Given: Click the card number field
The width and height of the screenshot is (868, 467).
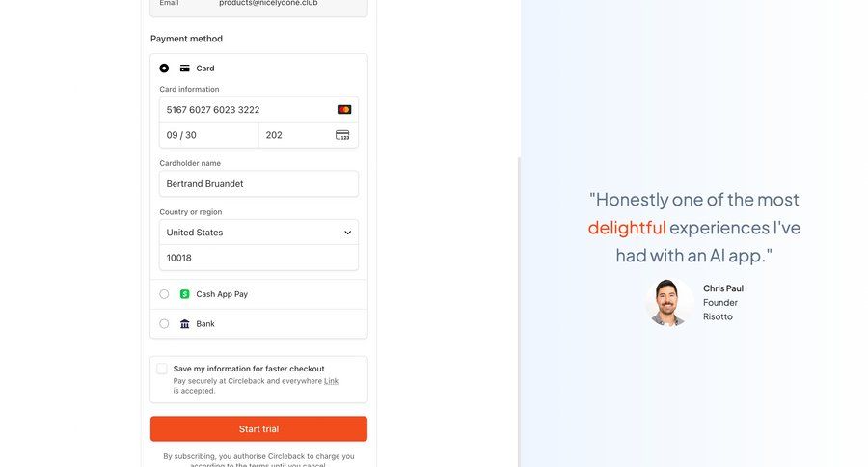Looking at the screenshot, I should tap(258, 110).
